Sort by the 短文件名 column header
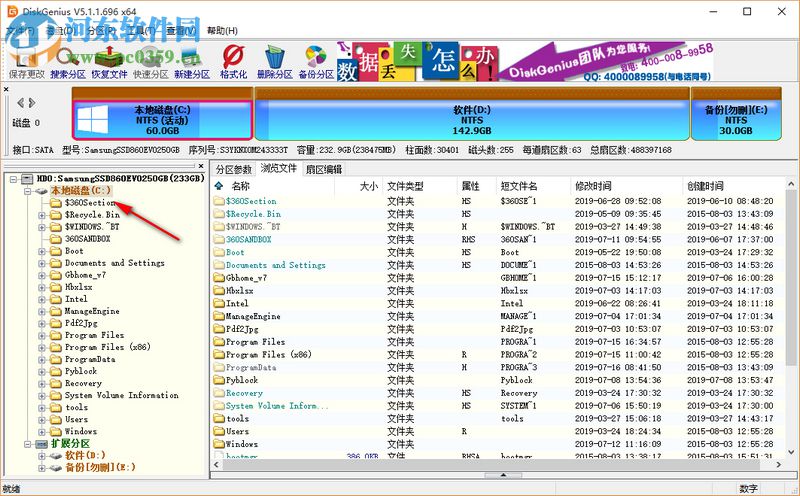This screenshot has height=496, width=800. point(533,186)
